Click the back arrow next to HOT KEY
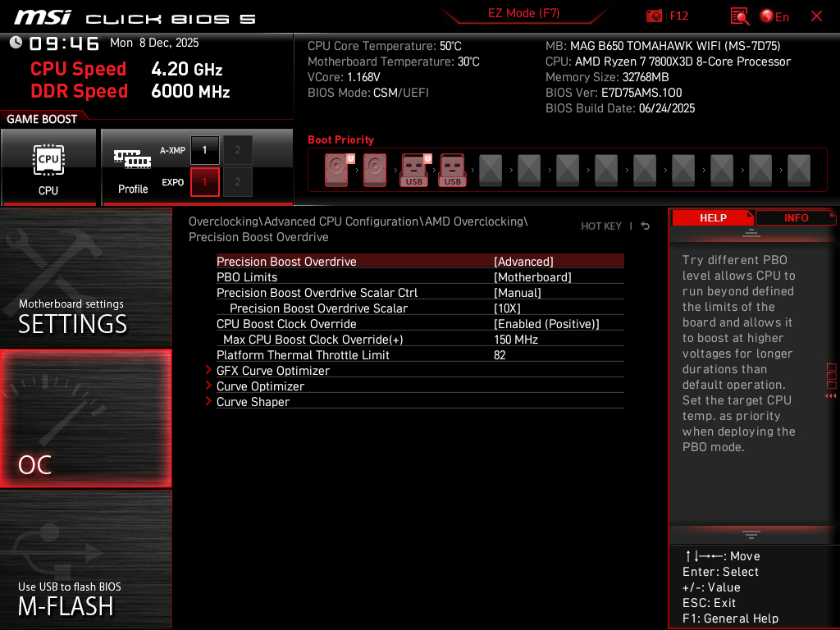 (646, 226)
